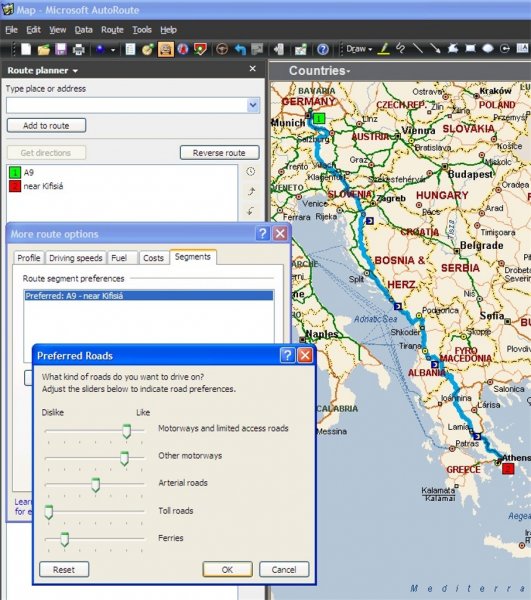The width and height of the screenshot is (531, 600).
Task: Click the move stop down arrow icon
Action: click(251, 211)
